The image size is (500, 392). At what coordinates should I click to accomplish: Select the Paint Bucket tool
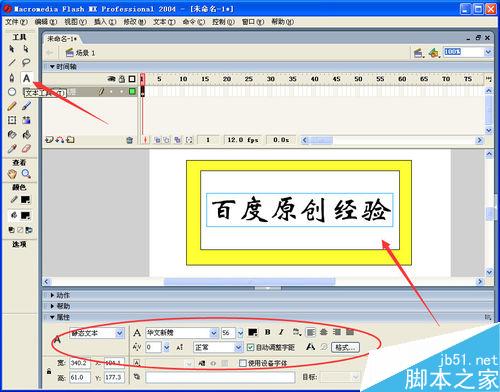[x=26, y=134]
